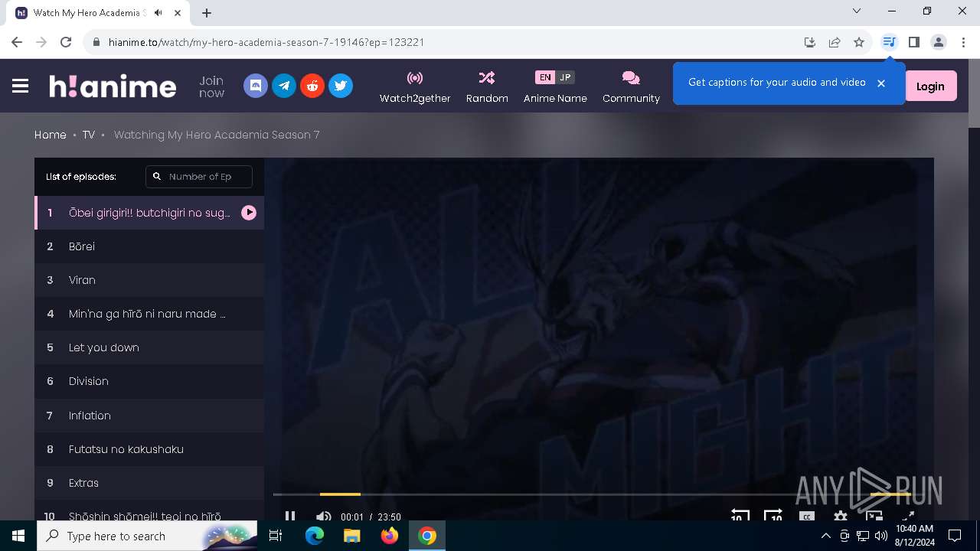Show hidden system tray icons
980x551 pixels.
[x=825, y=536]
